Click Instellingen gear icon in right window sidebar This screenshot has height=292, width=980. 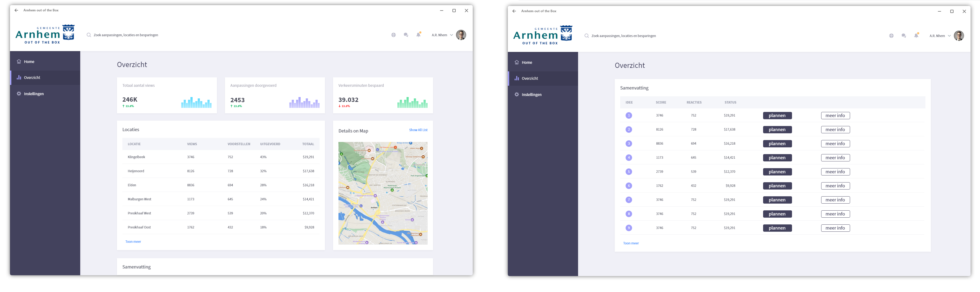point(516,94)
